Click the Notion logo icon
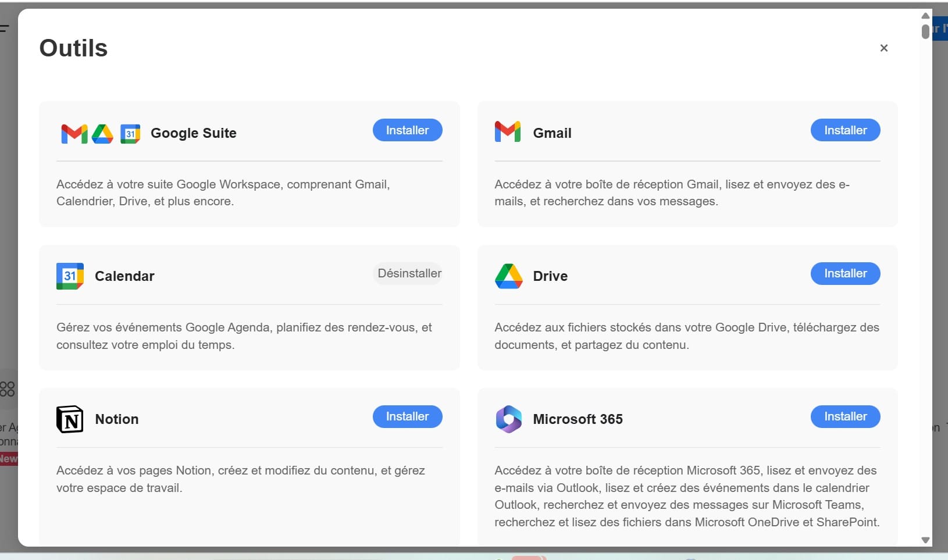Image resolution: width=948 pixels, height=560 pixels. (x=70, y=419)
